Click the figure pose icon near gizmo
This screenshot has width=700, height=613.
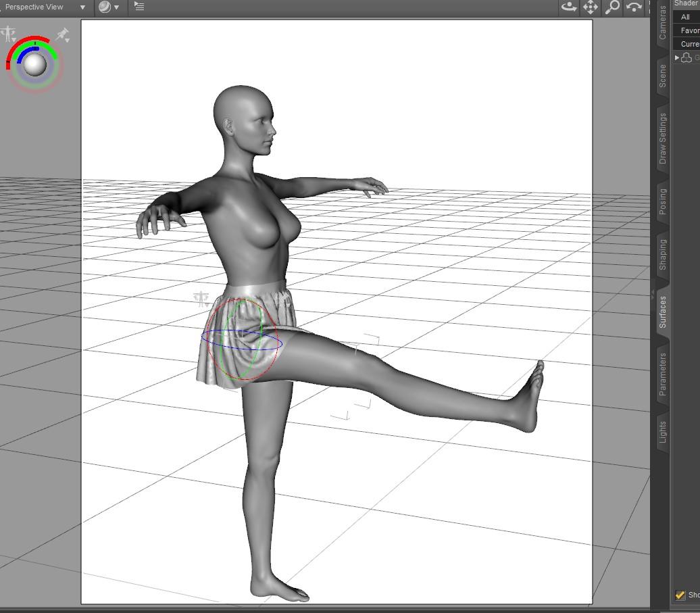pyautogui.click(x=8, y=34)
